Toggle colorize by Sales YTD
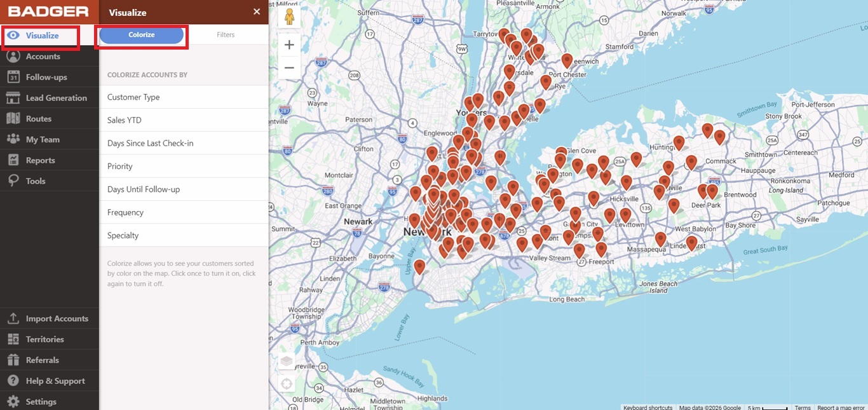The width and height of the screenshot is (868, 410). (184, 120)
